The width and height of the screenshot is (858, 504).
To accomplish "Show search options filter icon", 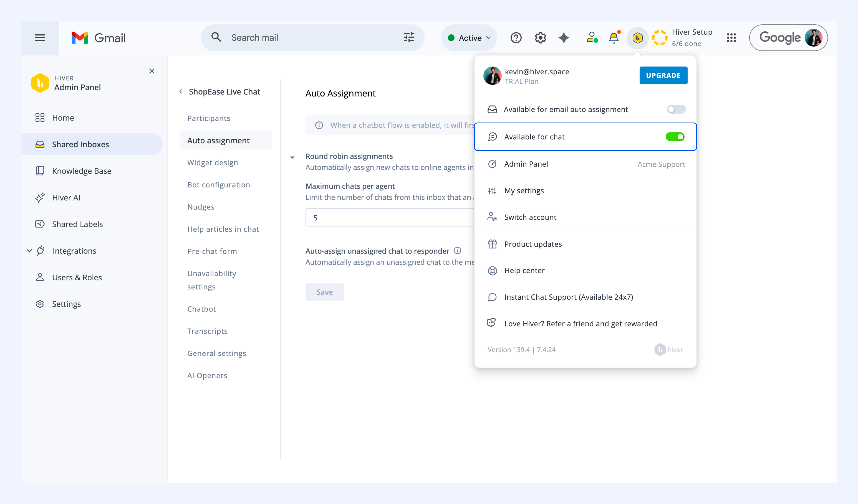I will point(409,37).
